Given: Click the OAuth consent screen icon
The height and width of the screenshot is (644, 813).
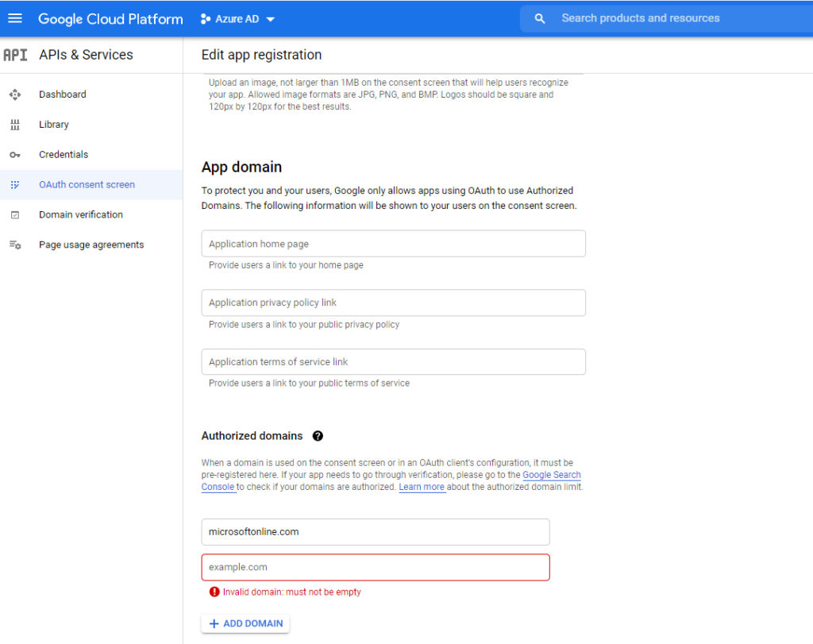Looking at the screenshot, I should coord(15,184).
